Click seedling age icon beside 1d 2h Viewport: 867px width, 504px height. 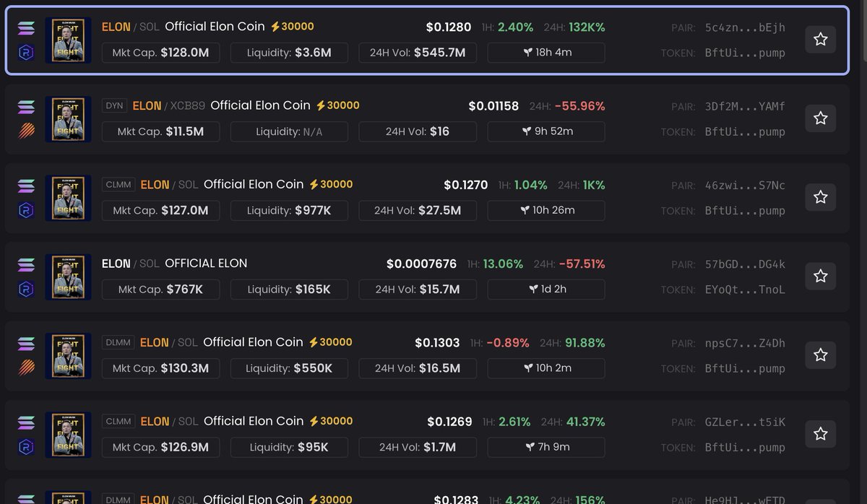pyautogui.click(x=534, y=289)
